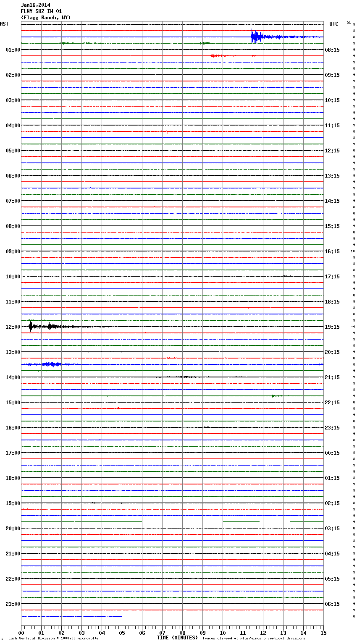
Task: Select the 22:00 MST time label
Action: [13, 579]
